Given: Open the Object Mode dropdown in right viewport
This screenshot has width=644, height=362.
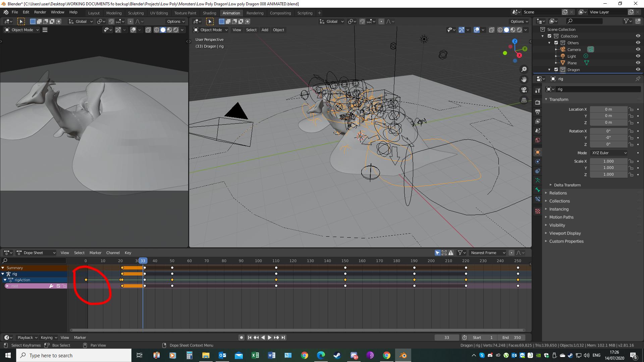Looking at the screenshot, I should [x=210, y=30].
